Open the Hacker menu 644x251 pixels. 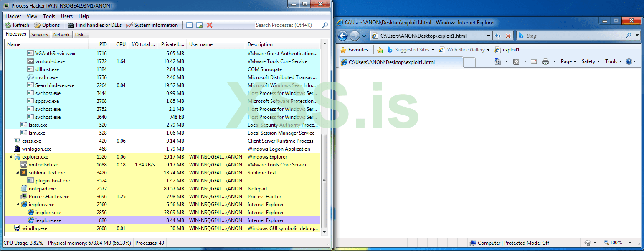(x=13, y=16)
